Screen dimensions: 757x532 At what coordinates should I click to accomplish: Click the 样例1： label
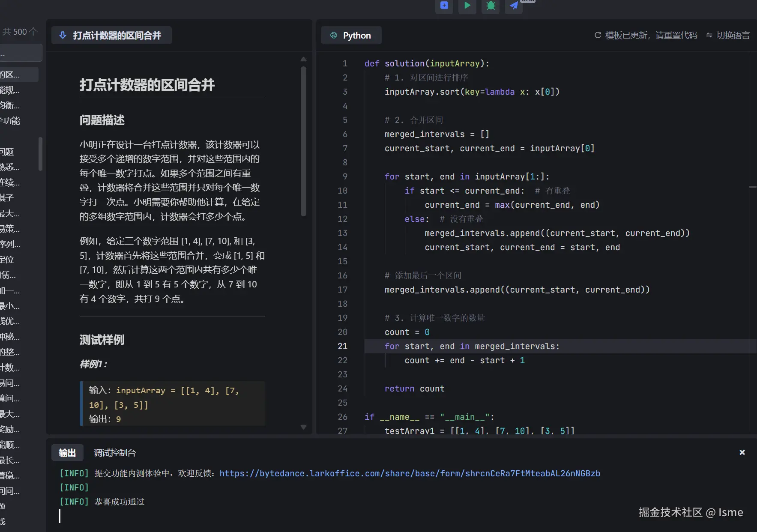pyautogui.click(x=93, y=364)
